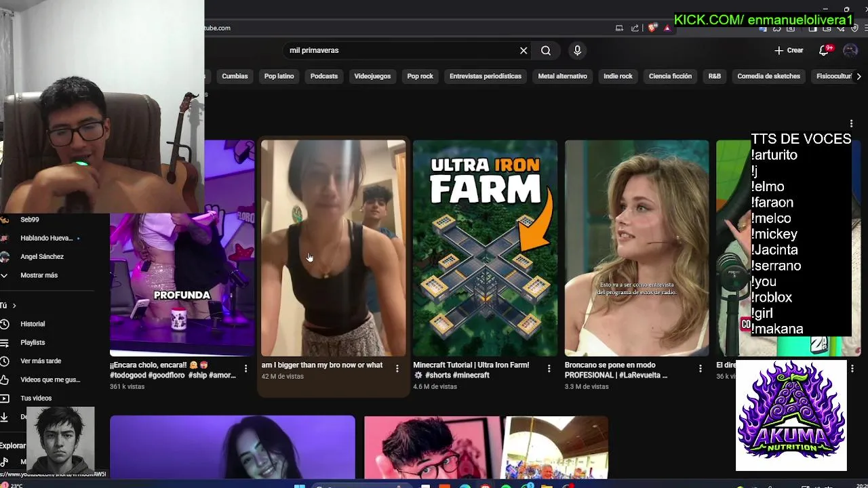Open the PROFUNDA short thumbnail
The width and height of the screenshot is (868, 488).
182,248
